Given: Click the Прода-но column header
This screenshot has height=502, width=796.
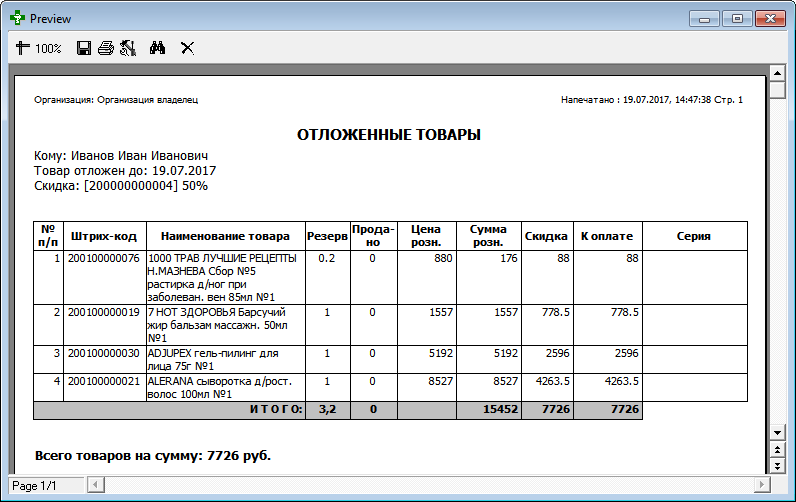Looking at the screenshot, I should [x=373, y=236].
